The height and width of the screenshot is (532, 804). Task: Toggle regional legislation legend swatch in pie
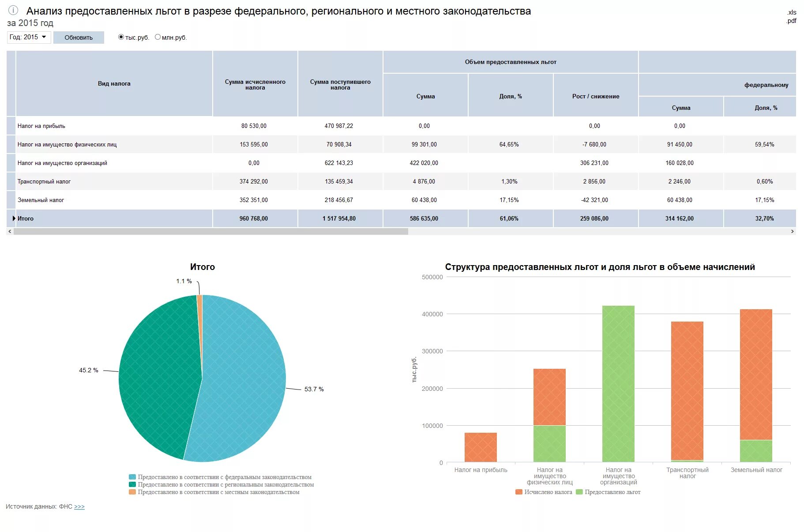point(132,484)
